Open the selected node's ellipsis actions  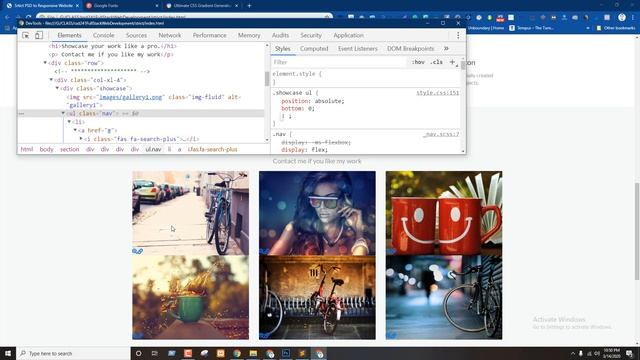[x=21, y=113]
